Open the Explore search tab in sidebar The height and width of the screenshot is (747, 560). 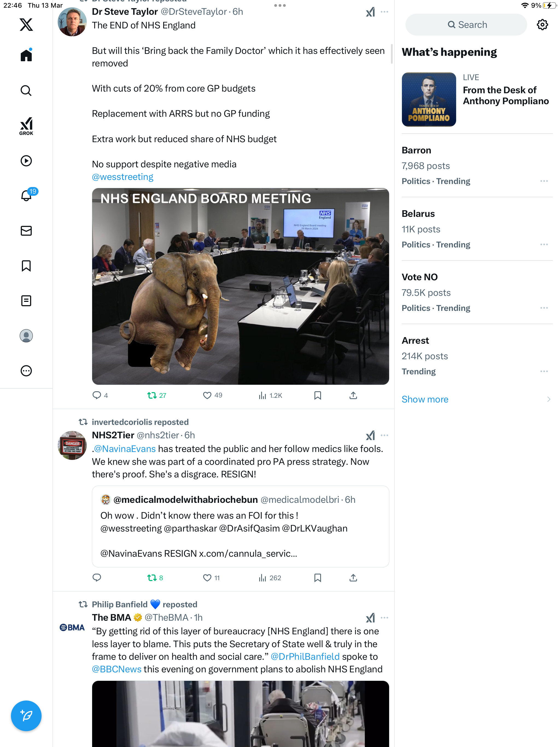click(x=26, y=91)
